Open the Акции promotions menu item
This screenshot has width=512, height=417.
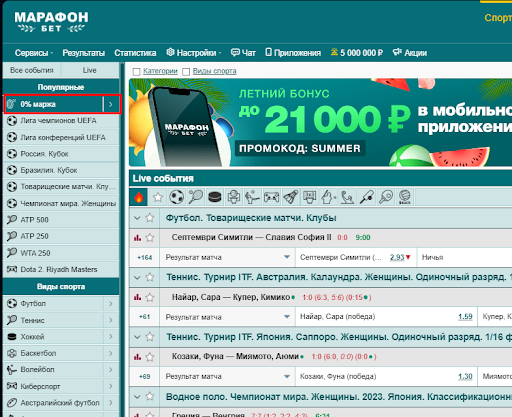pos(410,53)
